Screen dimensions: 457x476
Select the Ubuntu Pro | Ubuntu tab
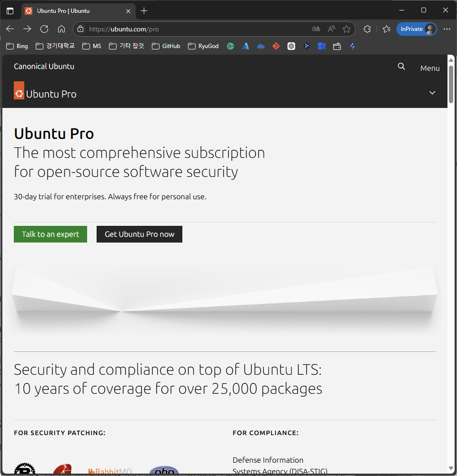79,11
